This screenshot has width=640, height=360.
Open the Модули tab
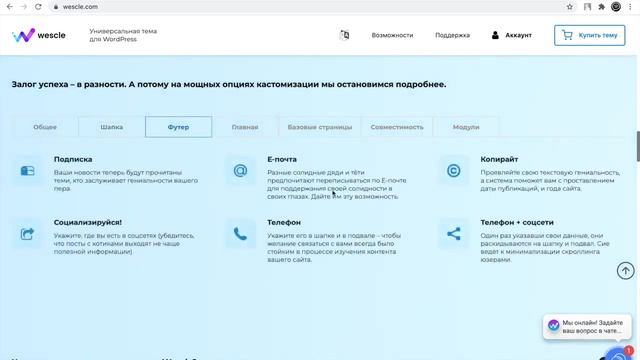(x=466, y=127)
